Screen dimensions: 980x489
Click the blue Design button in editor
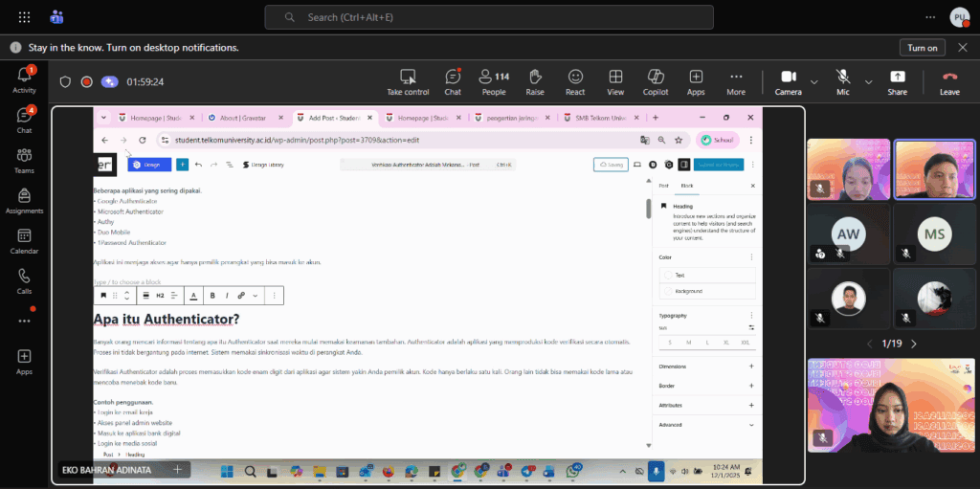click(149, 165)
